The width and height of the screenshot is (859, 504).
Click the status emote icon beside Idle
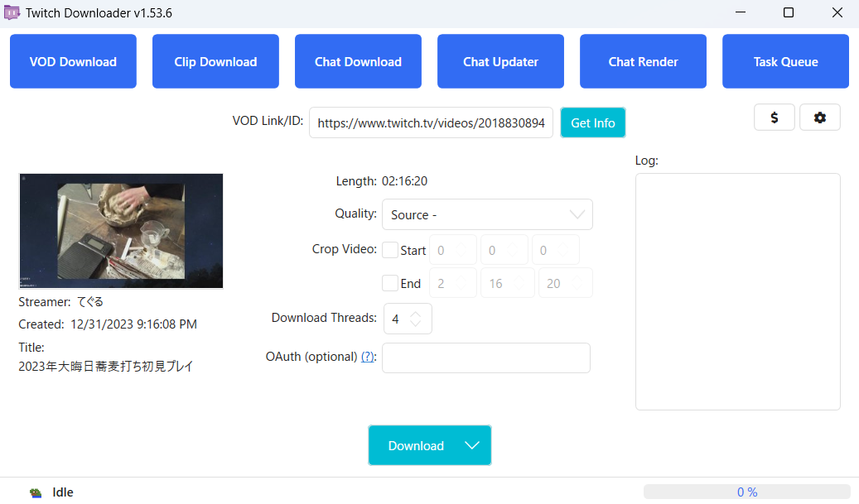(36, 492)
